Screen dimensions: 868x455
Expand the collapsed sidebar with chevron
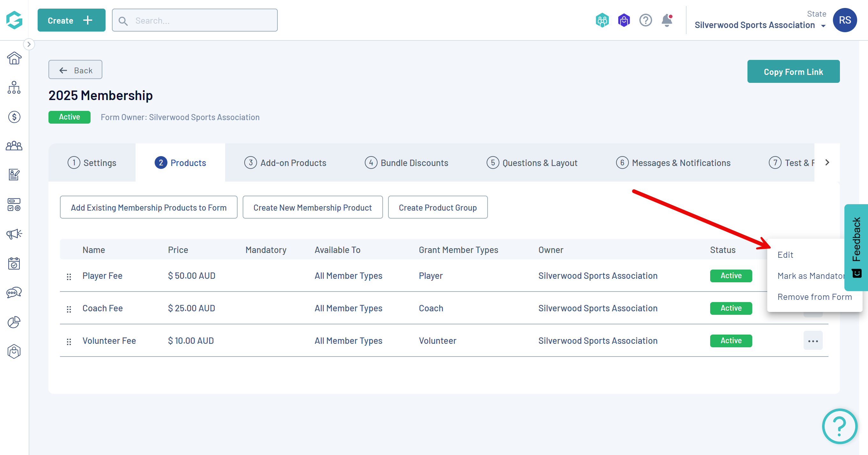pyautogui.click(x=29, y=44)
